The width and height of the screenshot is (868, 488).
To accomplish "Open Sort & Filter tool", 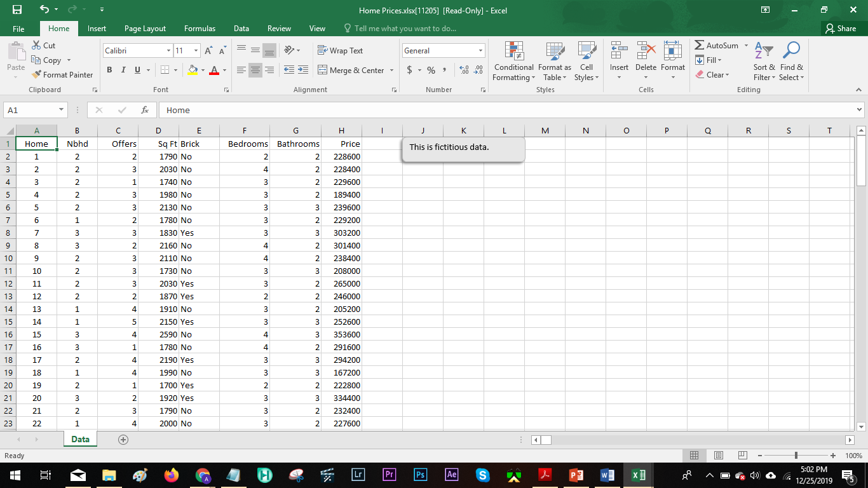I will [x=764, y=62].
